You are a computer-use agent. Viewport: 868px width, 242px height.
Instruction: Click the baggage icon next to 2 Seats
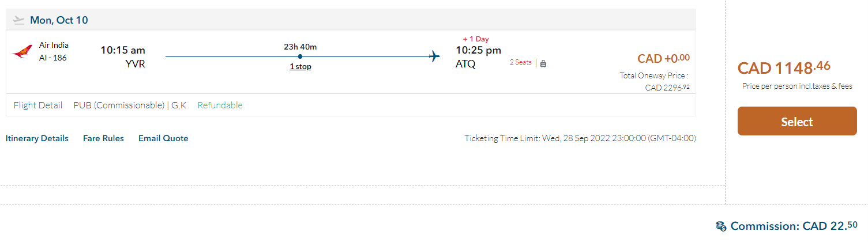[543, 63]
